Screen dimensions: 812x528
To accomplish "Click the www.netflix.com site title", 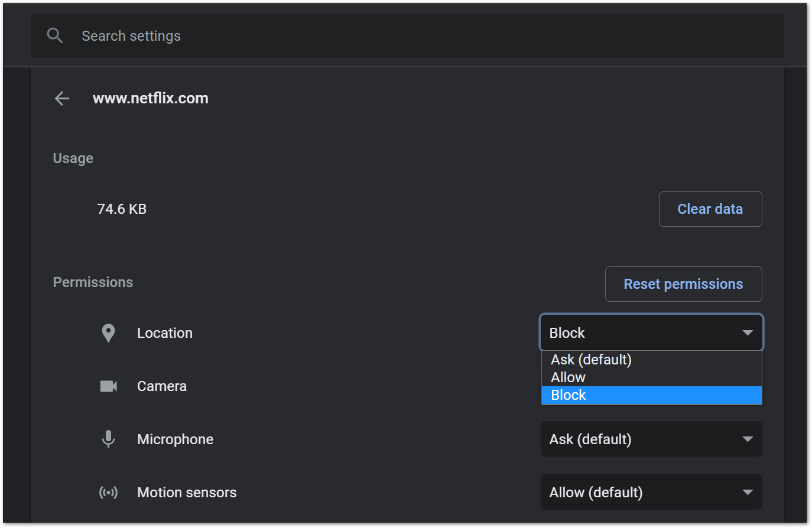I will 151,98.
